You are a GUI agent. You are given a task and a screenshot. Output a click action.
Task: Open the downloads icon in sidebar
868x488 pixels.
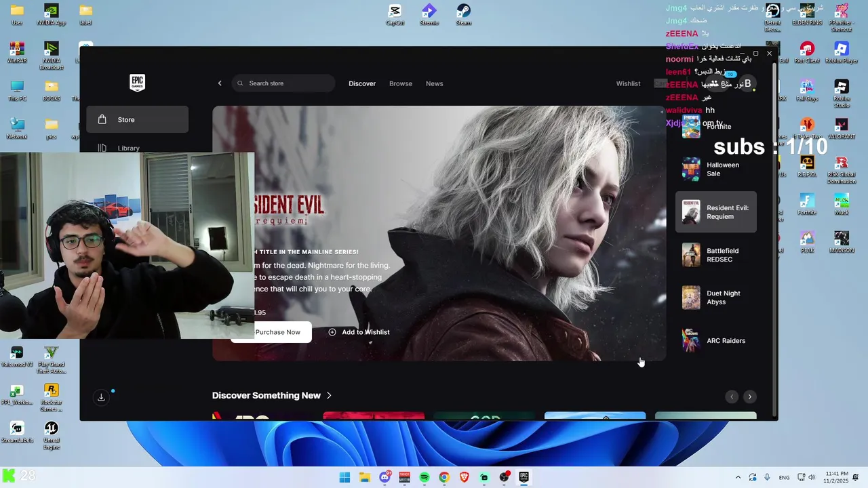coord(101,397)
